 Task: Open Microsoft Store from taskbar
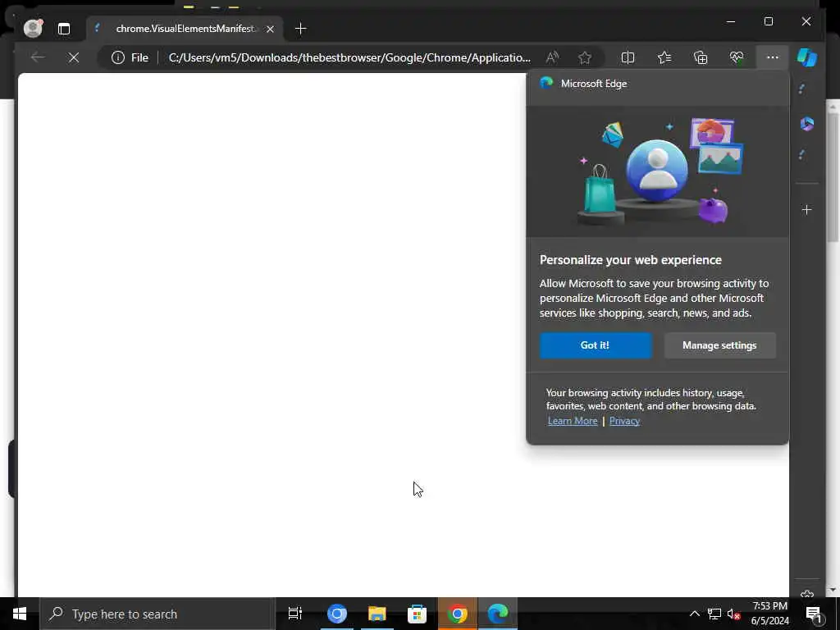pos(417,614)
